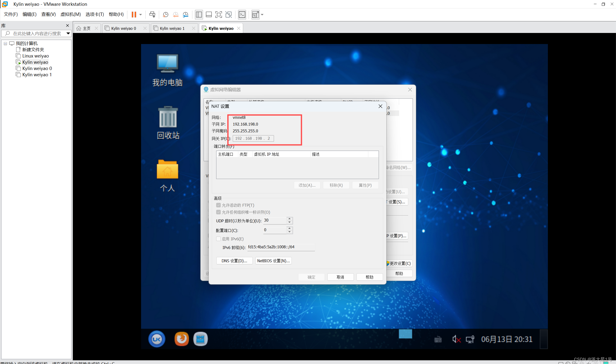Viewport: 616px width, 364px height.
Task: Open the snapshot manager wrench icon
Action: [x=186, y=14]
